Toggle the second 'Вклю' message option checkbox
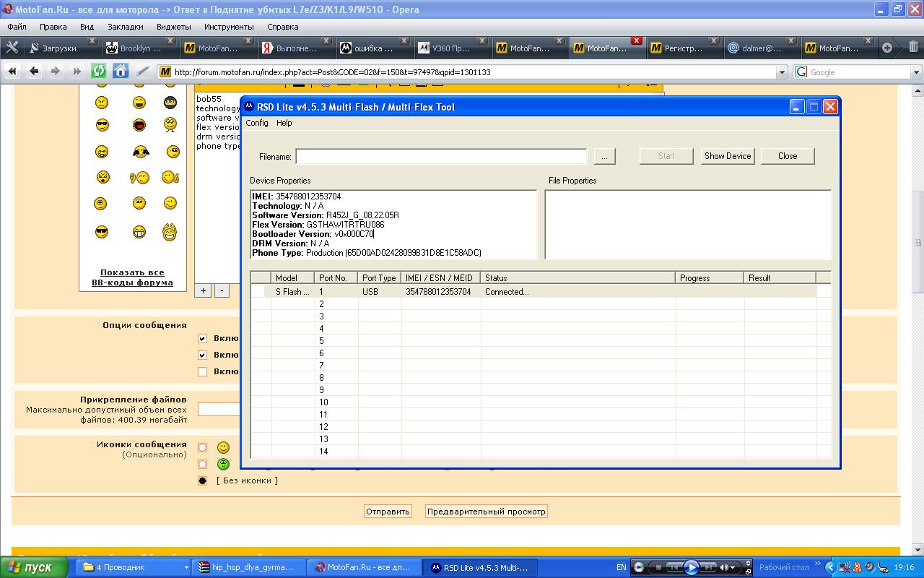924x578 pixels. point(202,355)
